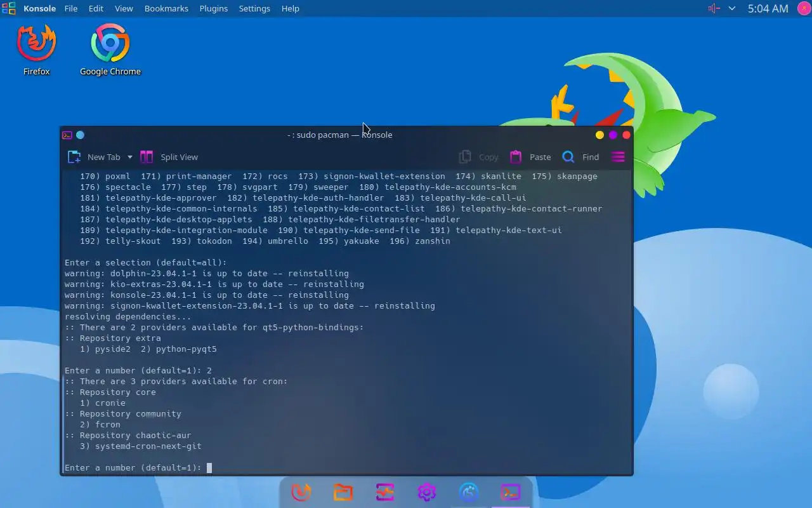Click the '175) skanpage' package entry
The image size is (812, 508).
565,177
